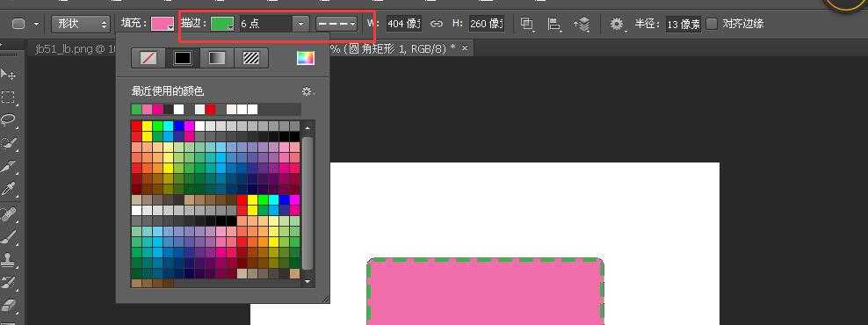Set stroke to no color button
Screen dimensions: 868x325
coord(148,58)
